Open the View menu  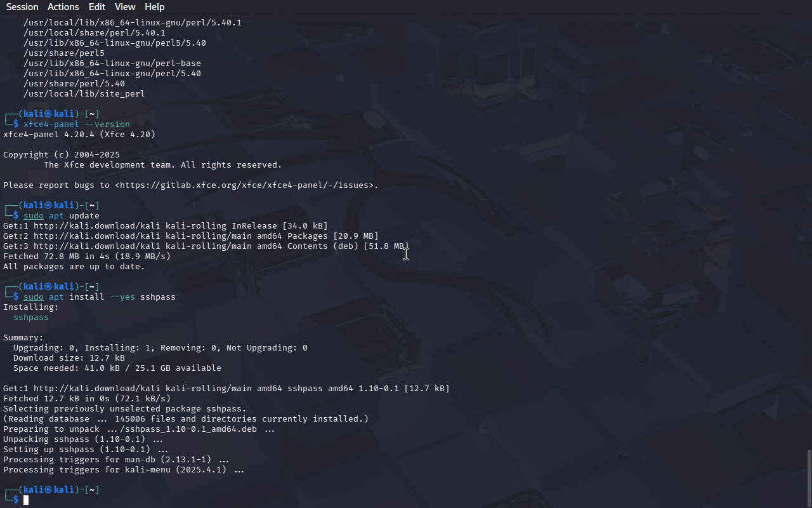click(125, 7)
